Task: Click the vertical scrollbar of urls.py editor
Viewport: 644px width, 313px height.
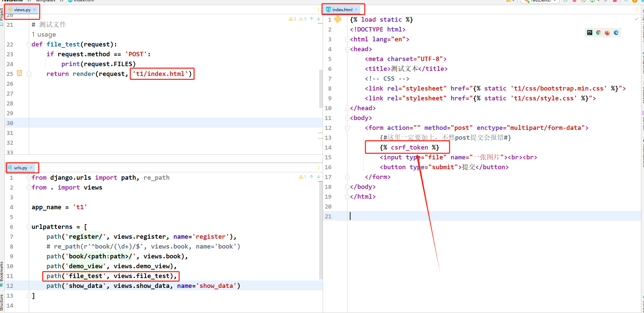Action: point(321,231)
